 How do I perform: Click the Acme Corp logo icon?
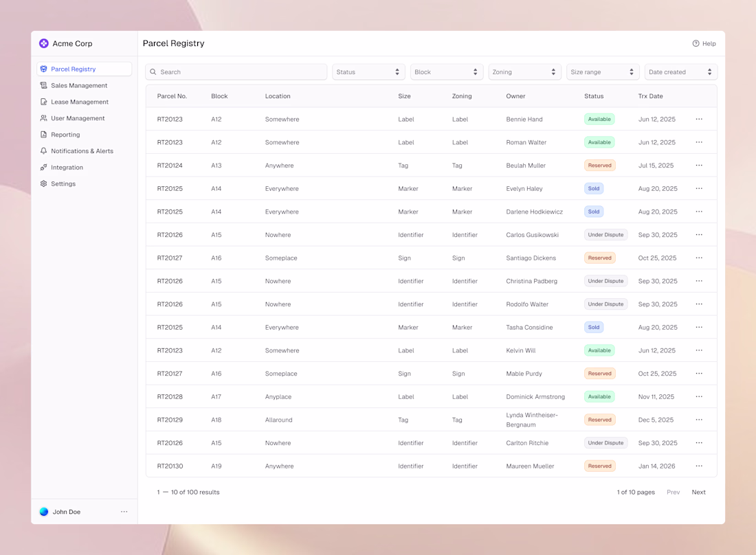coord(44,43)
